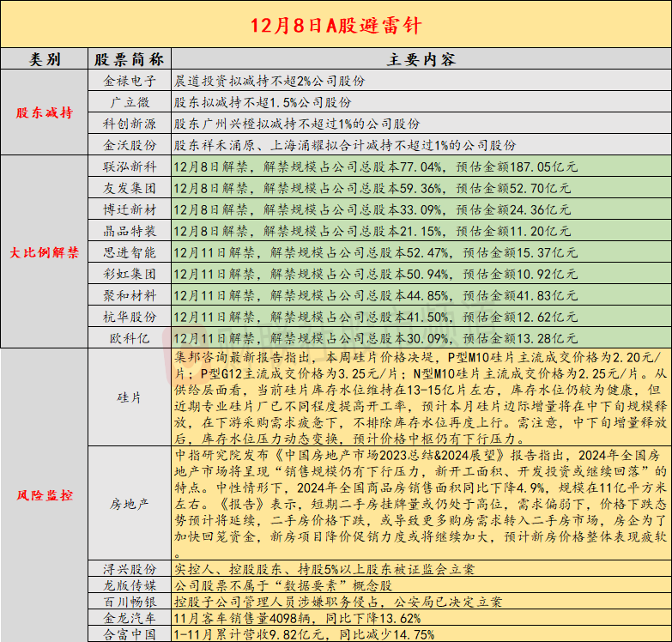Screen dimensions: 672x642
Task: Click the '房地产' sector cell
Action: click(x=130, y=504)
